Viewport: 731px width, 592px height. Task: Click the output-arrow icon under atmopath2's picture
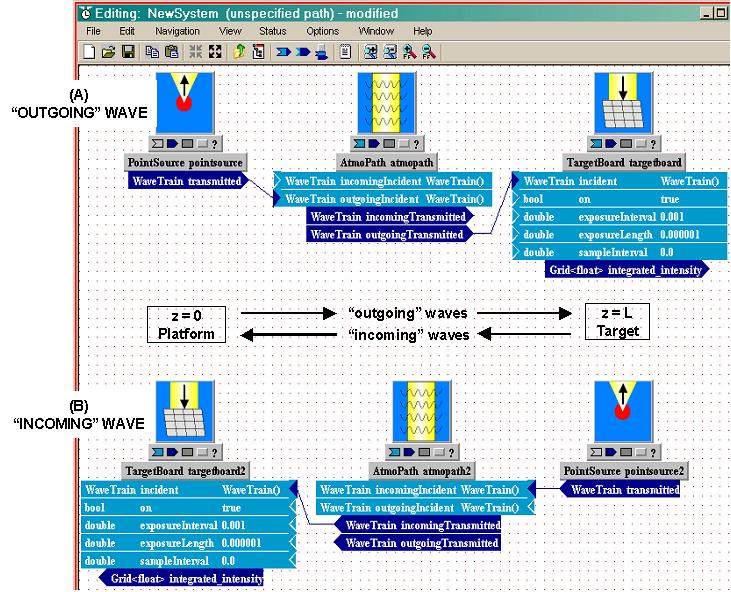pos(409,452)
